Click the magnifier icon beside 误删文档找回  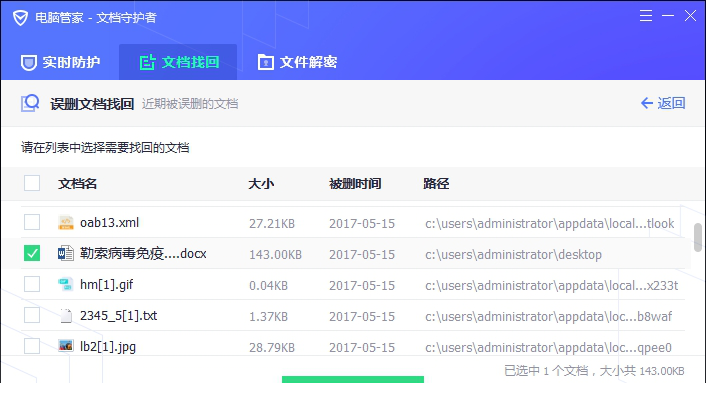[x=30, y=103]
